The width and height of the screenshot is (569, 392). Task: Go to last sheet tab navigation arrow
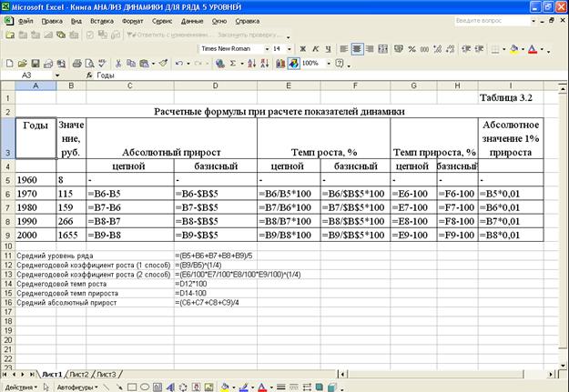point(32,374)
